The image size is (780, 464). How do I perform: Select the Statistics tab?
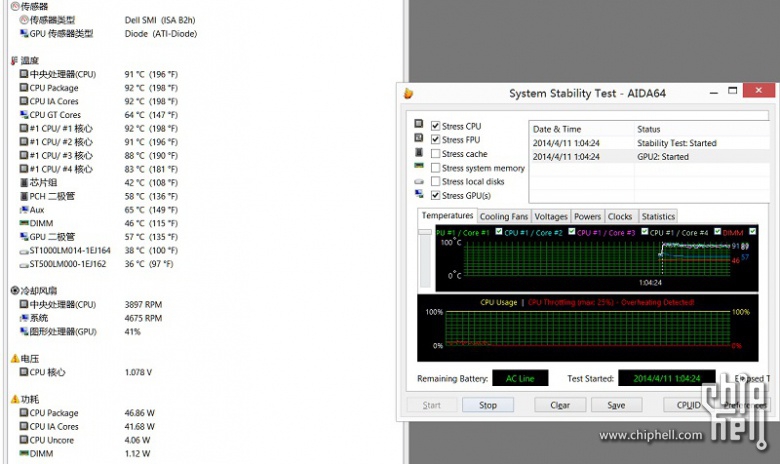657,216
